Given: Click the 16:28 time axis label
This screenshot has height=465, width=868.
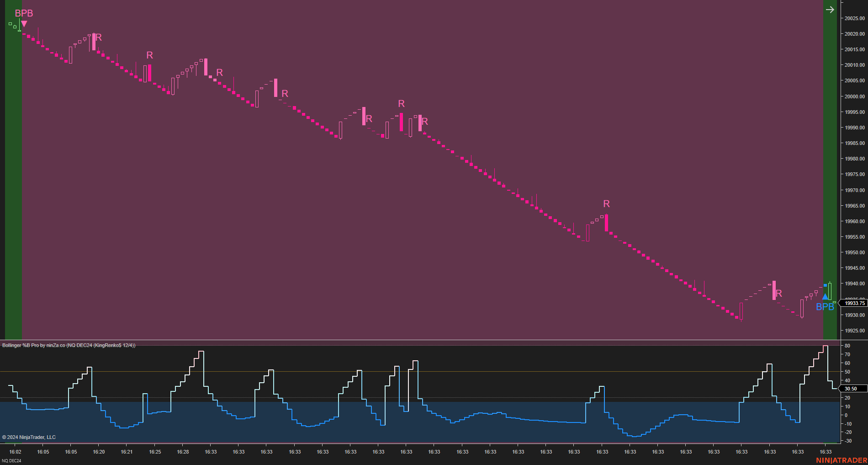Looking at the screenshot, I should coord(183,452).
